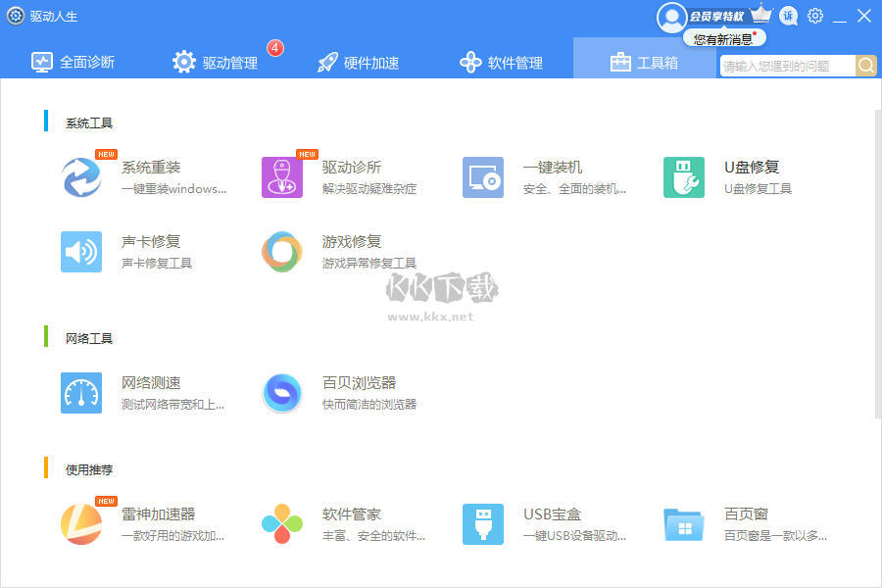Open the 驱动诊所 purple doctor icon
Screen dimensions: 882x588
coord(282,177)
